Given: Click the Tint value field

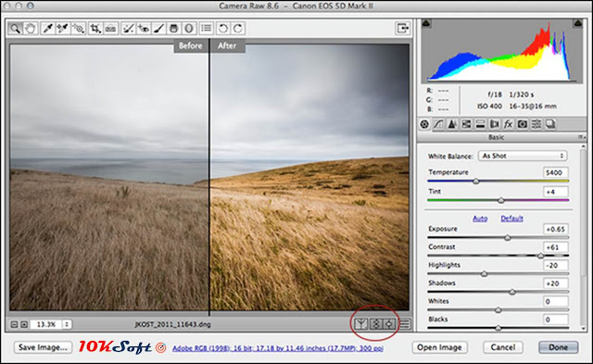Looking at the screenshot, I should [555, 192].
